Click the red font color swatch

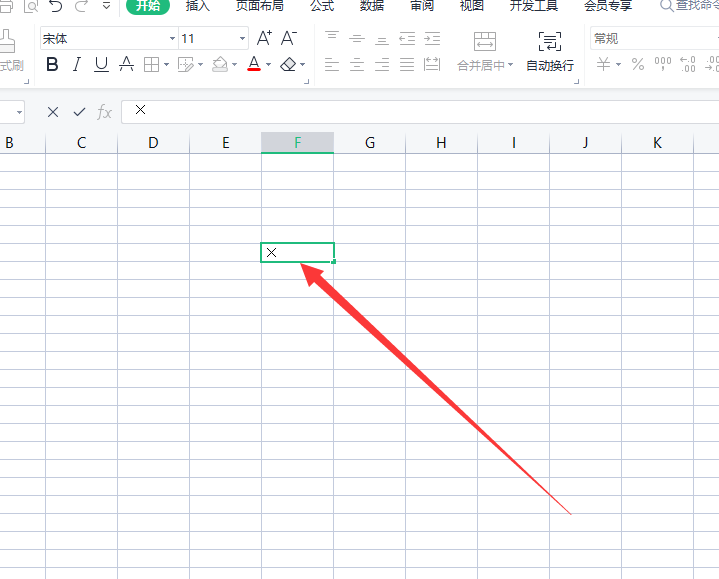click(254, 65)
